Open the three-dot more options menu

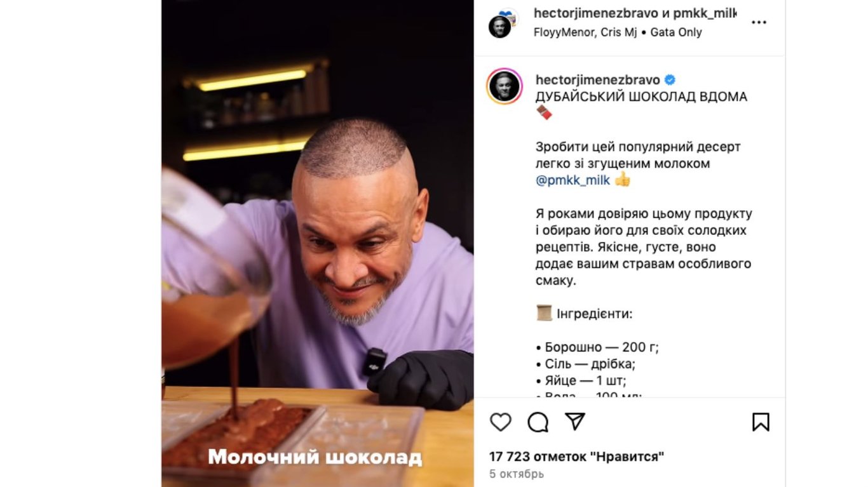(759, 22)
